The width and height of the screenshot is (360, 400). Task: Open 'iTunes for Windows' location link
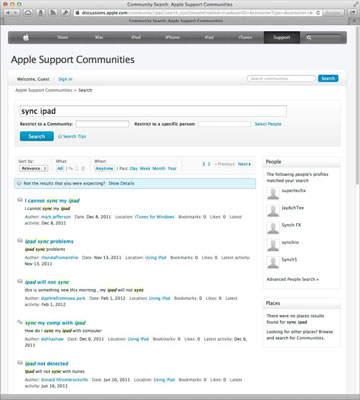click(155, 217)
